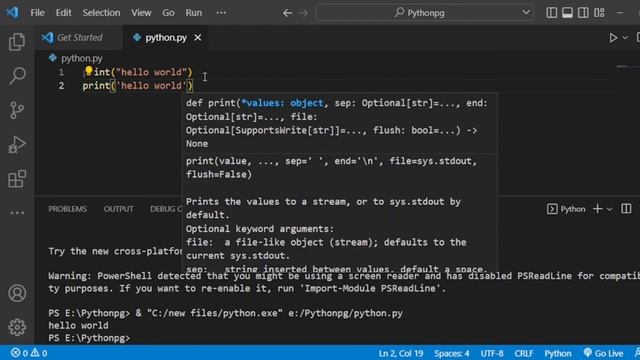Open the Run menu

click(x=193, y=13)
